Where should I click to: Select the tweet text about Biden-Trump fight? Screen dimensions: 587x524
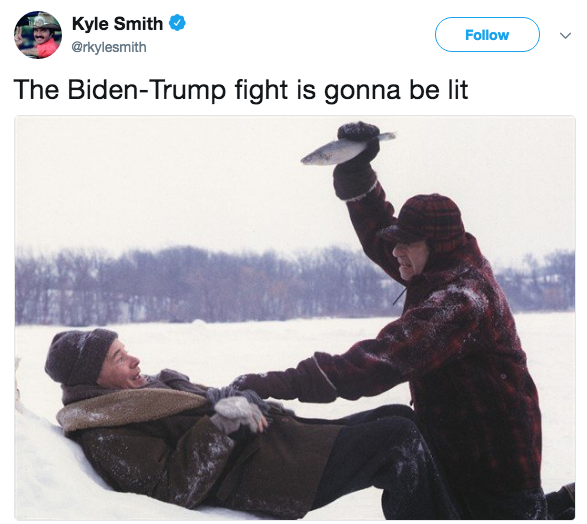(241, 90)
